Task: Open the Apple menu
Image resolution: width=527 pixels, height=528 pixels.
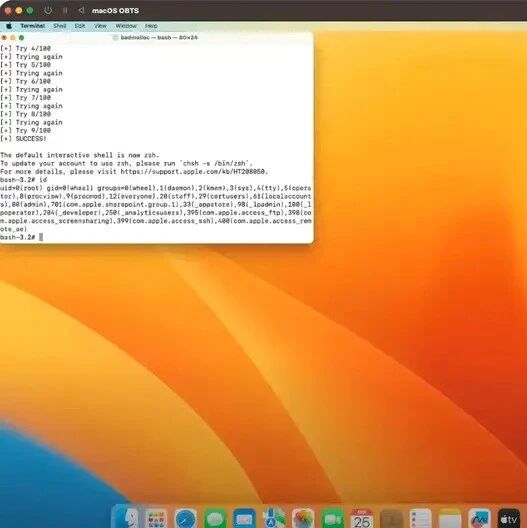Action: [x=9, y=26]
